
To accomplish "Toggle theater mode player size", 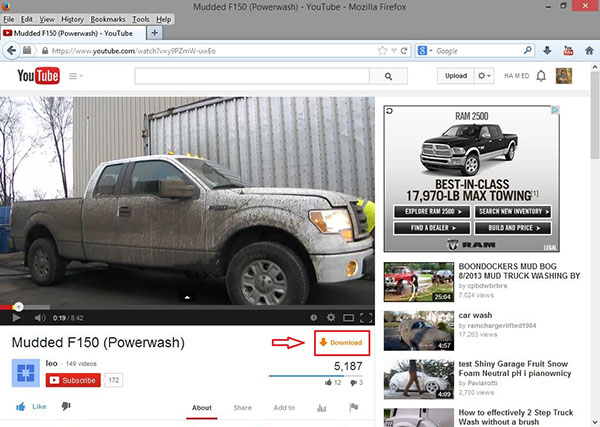I will tap(348, 318).
